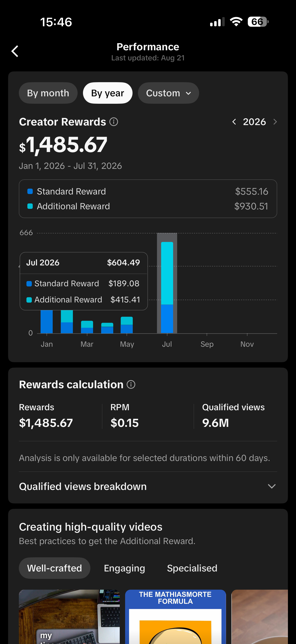Open THE MATHIASMORTE FORMULA video thumbnail
Viewport: 296px width, 644px height.
click(x=175, y=617)
